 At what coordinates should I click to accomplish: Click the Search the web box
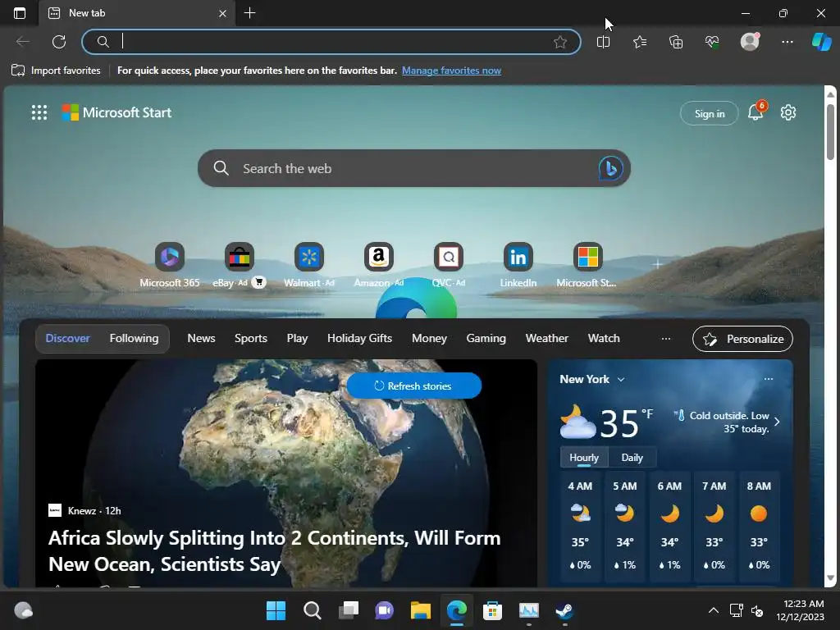pos(413,168)
